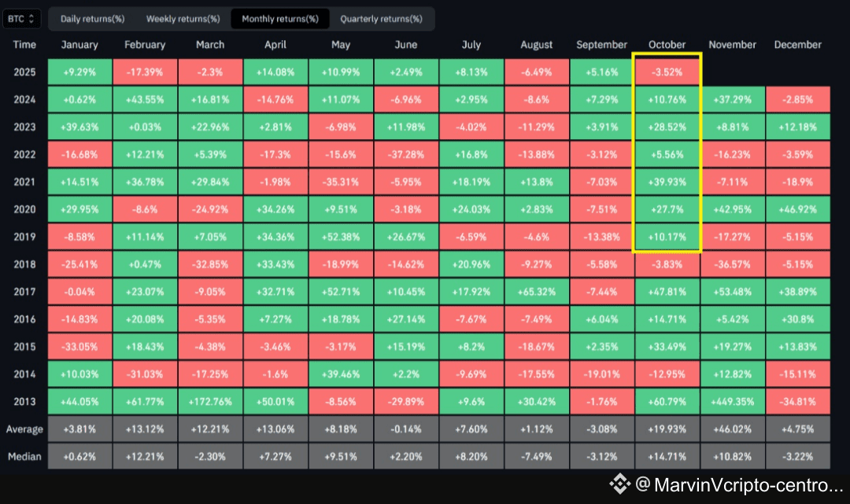
Task: Open the BTC coin selector dropdown
Action: tap(22, 18)
